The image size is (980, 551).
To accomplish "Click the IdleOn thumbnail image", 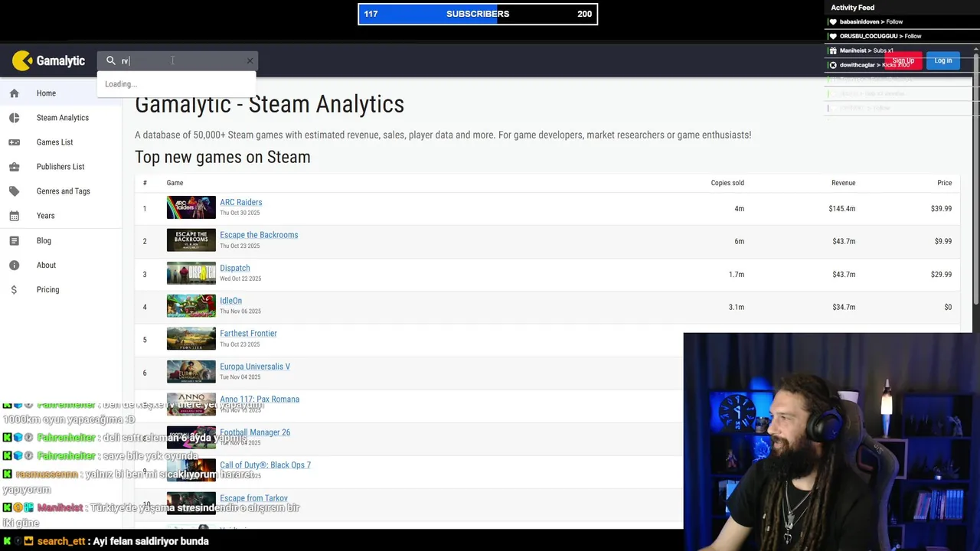I will [191, 306].
